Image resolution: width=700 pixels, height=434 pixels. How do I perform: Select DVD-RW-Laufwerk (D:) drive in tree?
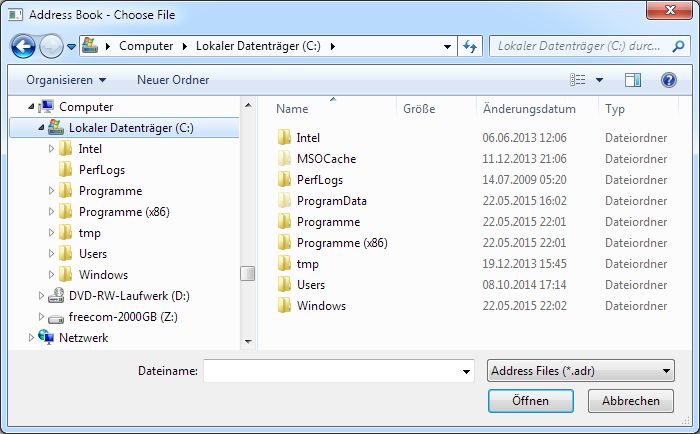coord(129,296)
